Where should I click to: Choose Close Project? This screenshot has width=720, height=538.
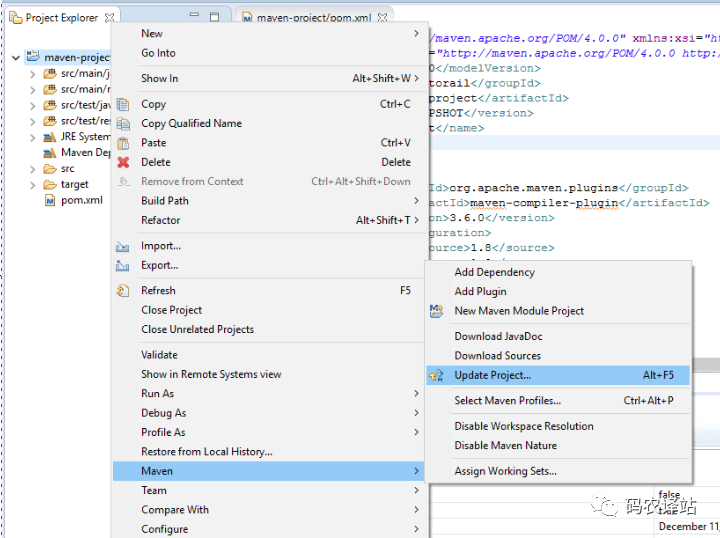tap(268, 310)
